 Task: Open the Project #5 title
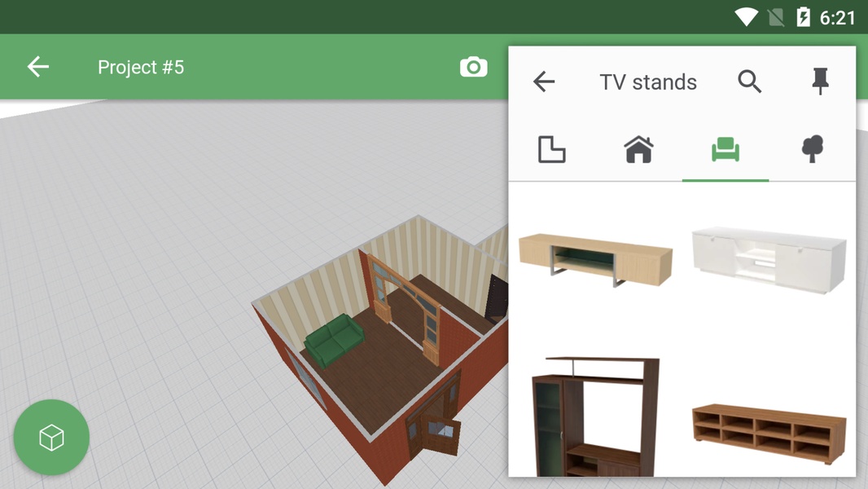click(x=141, y=67)
